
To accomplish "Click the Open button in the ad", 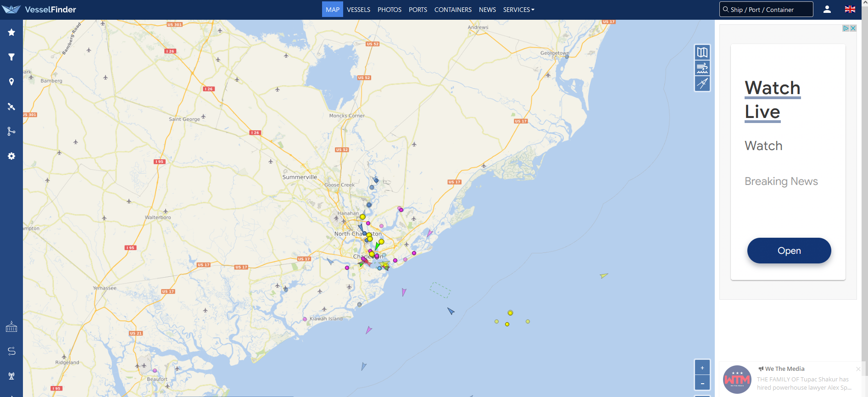I will coord(789,251).
